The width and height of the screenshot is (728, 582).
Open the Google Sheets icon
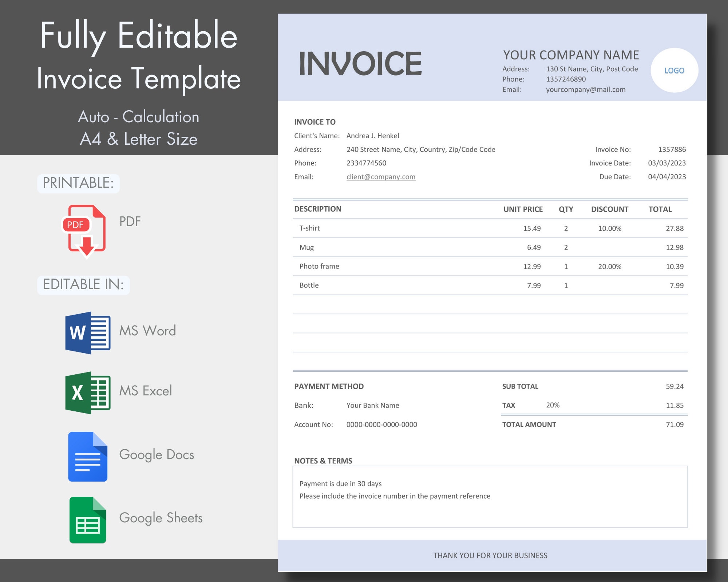tap(87, 518)
